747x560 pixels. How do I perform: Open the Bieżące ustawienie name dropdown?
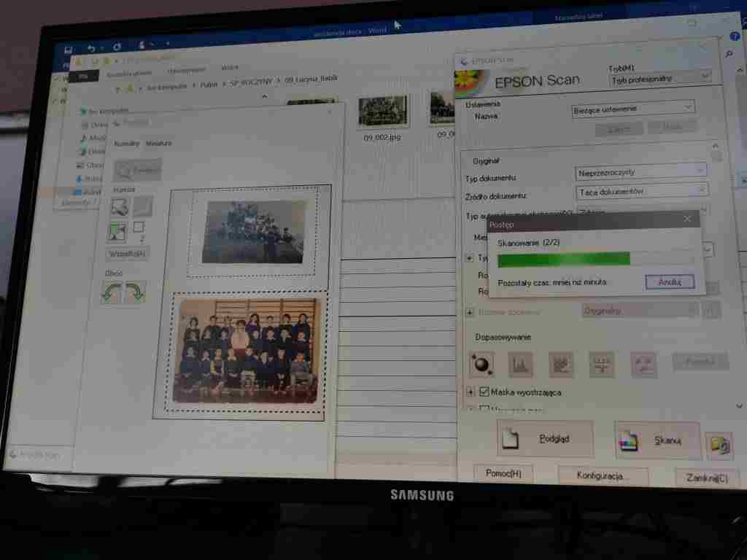tap(632, 109)
